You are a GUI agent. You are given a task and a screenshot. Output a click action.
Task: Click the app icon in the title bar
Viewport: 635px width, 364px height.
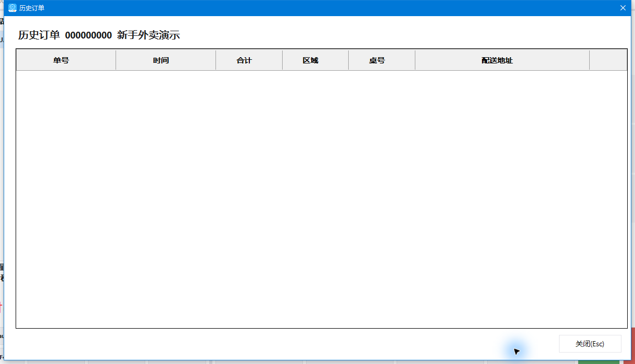pos(12,8)
